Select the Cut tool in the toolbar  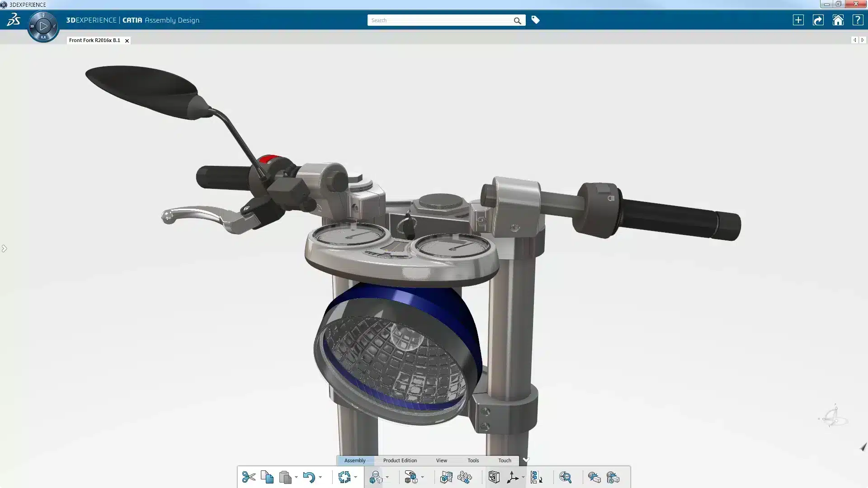click(248, 477)
